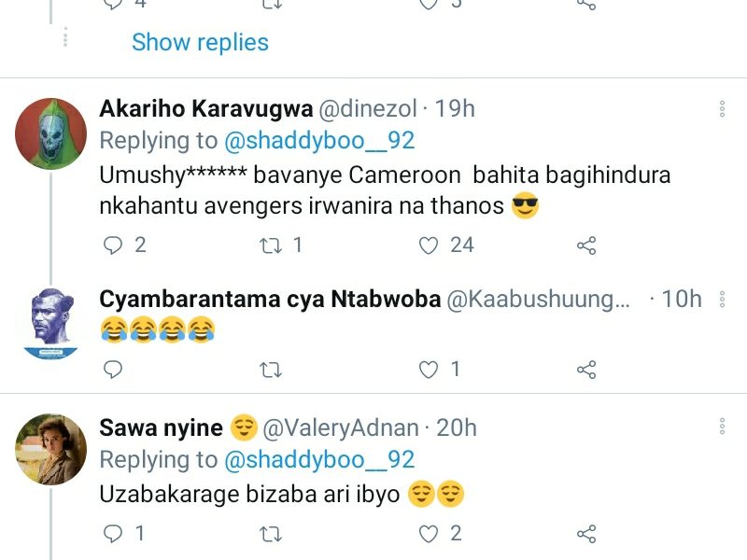Like Cyambarantama cya Ntabwoba's laughing emoji tweet
The image size is (747, 560).
tap(429, 370)
